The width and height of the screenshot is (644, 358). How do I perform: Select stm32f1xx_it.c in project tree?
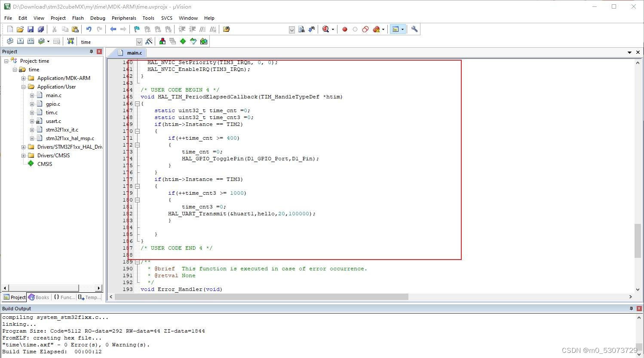62,130
